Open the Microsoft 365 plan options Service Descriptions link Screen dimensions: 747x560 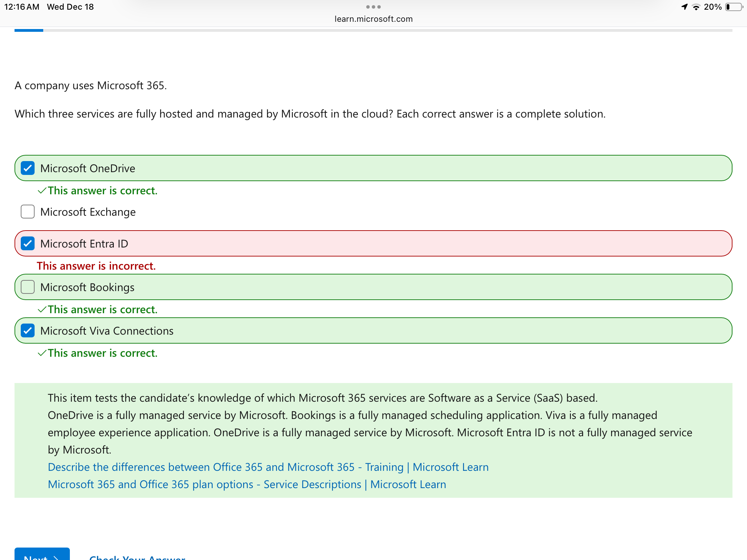(247, 484)
